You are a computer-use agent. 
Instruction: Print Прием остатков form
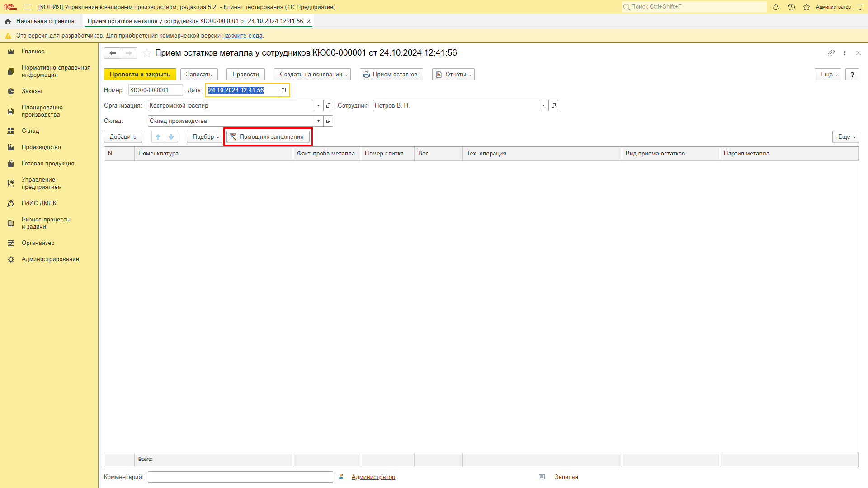(392, 75)
